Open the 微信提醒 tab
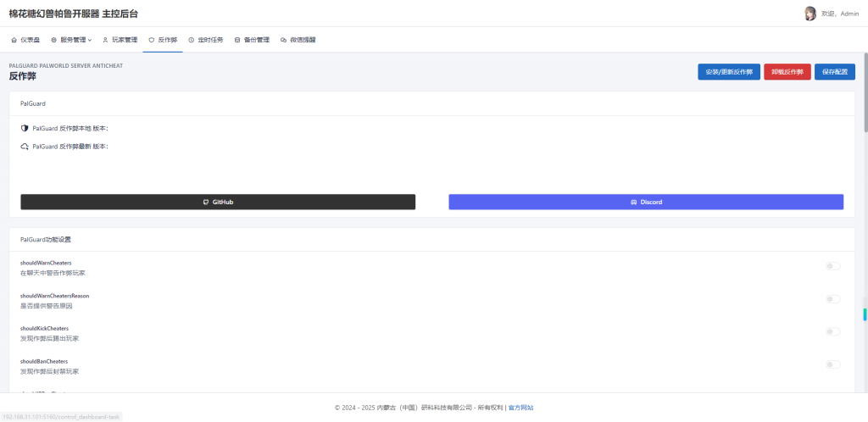The image size is (868, 422). click(x=298, y=40)
